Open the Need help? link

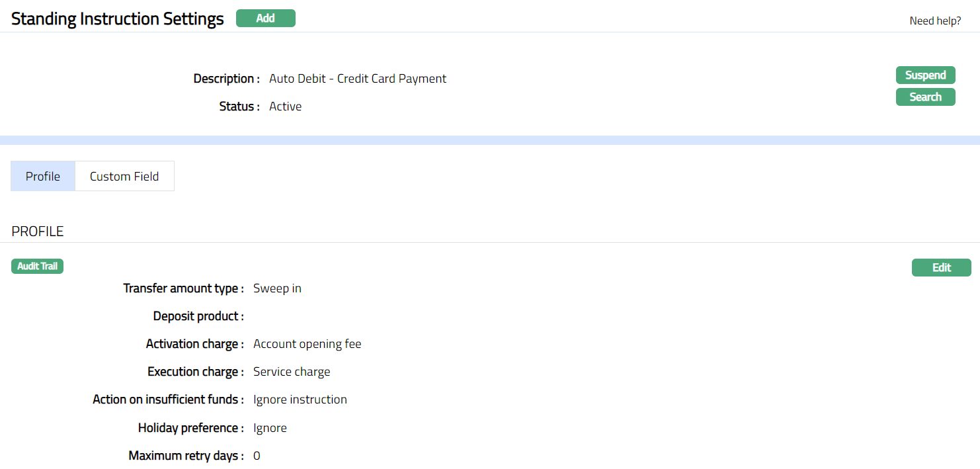click(935, 21)
